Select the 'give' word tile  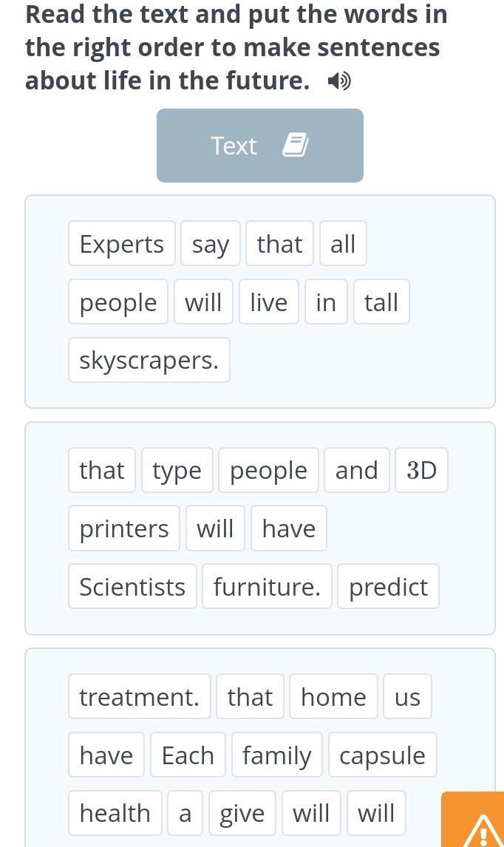[242, 813]
